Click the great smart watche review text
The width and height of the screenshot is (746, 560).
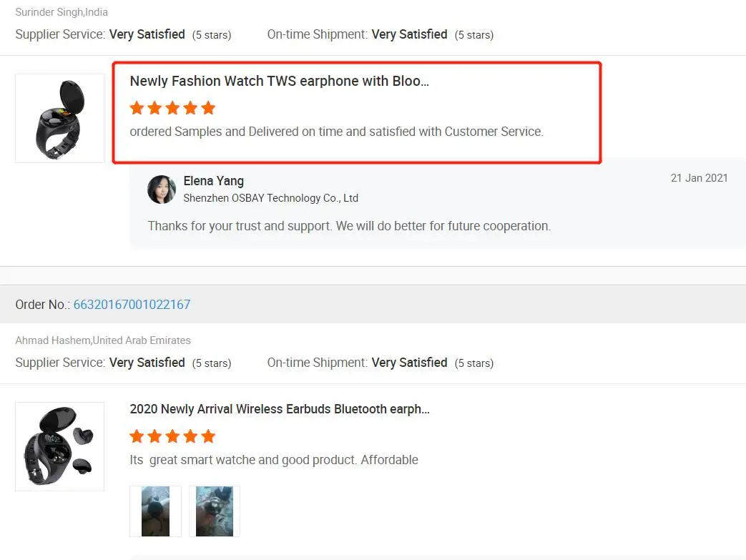point(274,460)
